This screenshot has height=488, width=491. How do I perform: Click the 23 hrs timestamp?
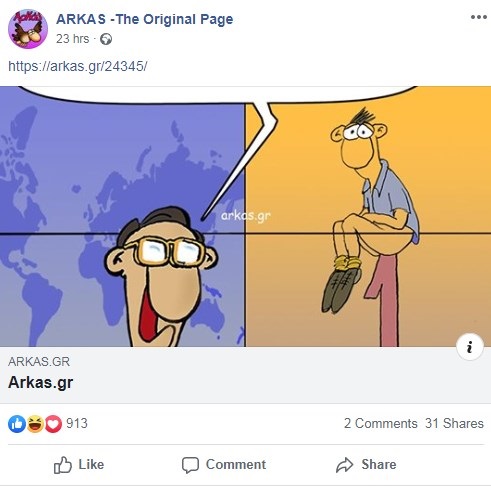pos(72,39)
